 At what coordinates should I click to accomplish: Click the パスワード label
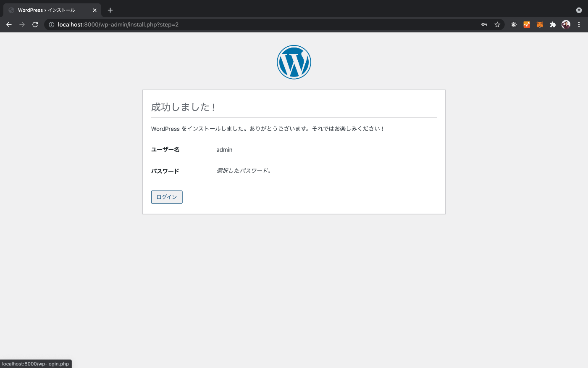165,171
